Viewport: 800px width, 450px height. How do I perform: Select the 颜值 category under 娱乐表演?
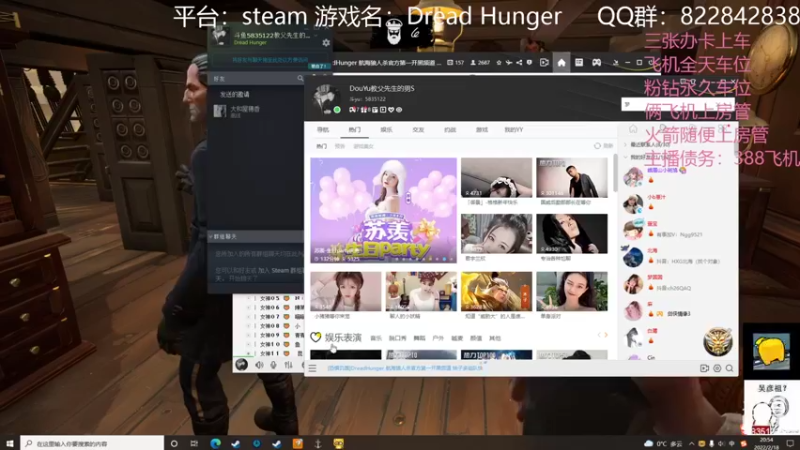coord(476,338)
